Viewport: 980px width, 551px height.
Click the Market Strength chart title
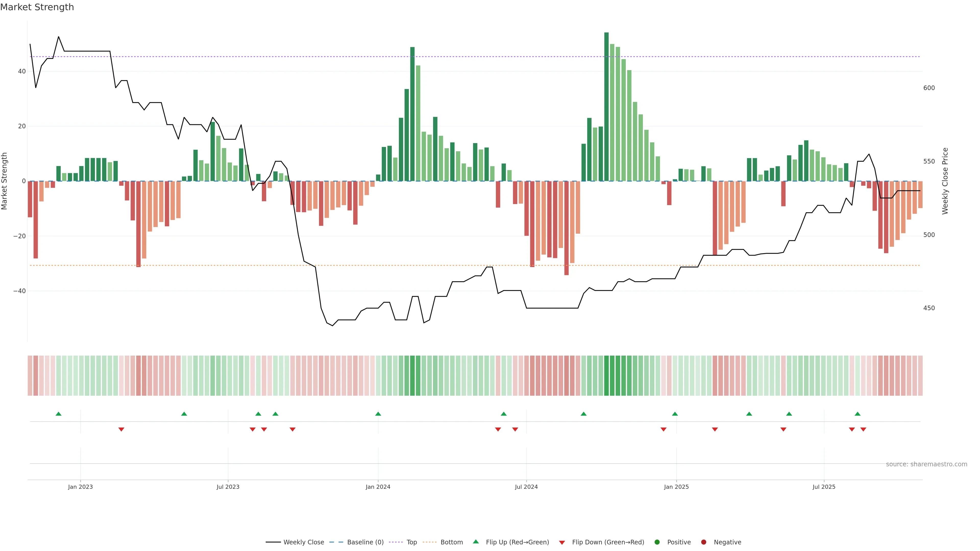37,7
